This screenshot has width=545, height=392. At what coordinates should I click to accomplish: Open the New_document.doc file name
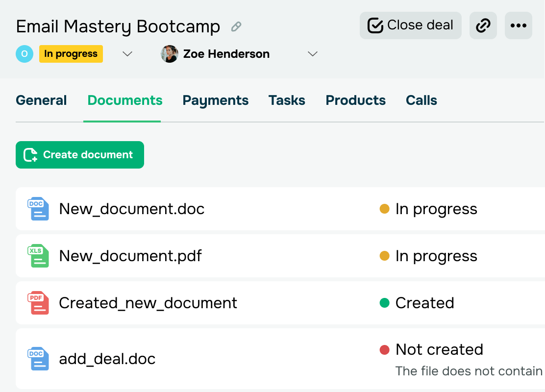click(x=132, y=209)
